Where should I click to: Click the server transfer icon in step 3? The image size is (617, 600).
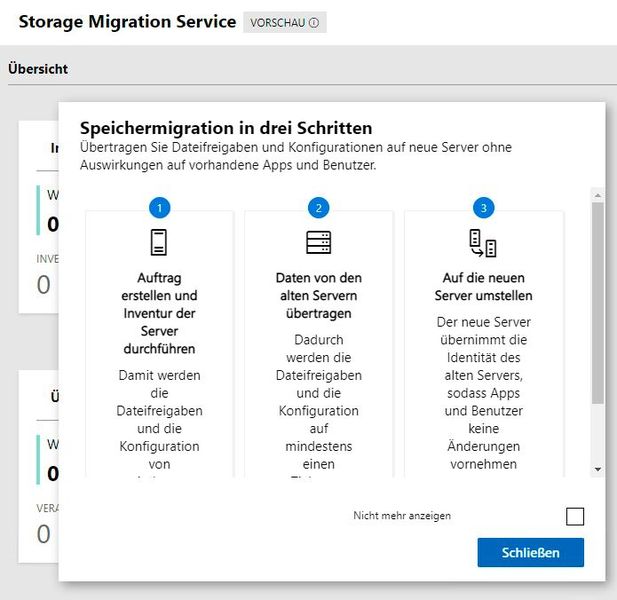(483, 243)
